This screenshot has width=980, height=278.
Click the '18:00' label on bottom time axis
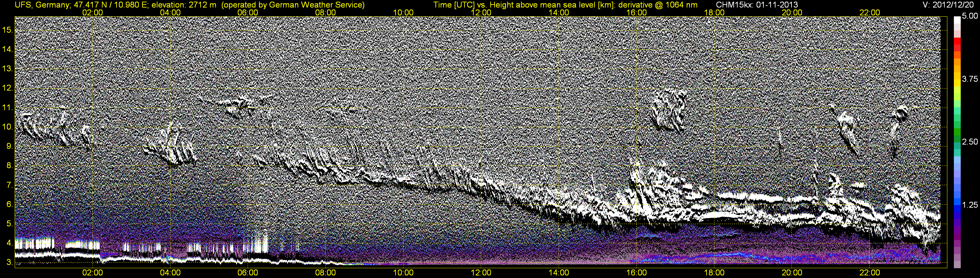pyautogui.click(x=714, y=273)
